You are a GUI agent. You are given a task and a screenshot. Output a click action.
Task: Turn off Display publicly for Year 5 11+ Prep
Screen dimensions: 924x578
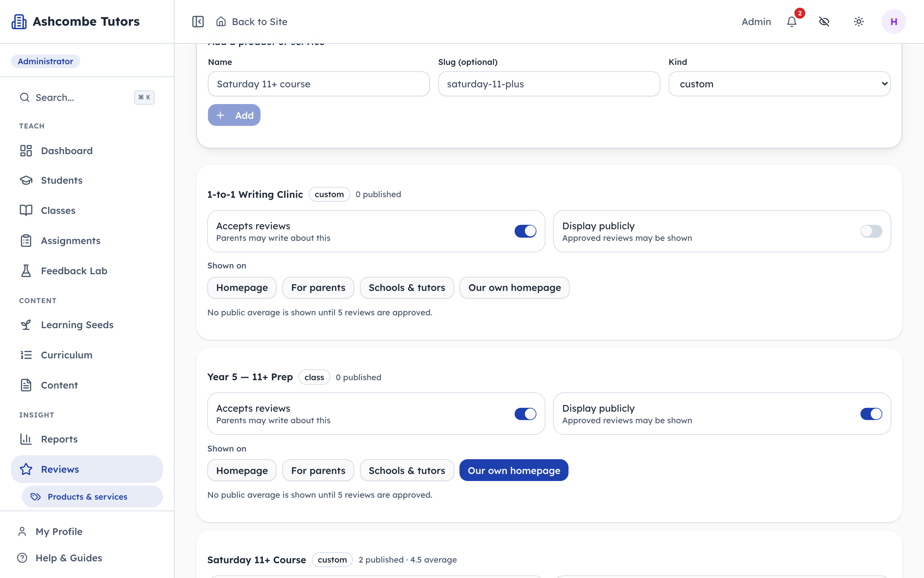click(x=871, y=414)
